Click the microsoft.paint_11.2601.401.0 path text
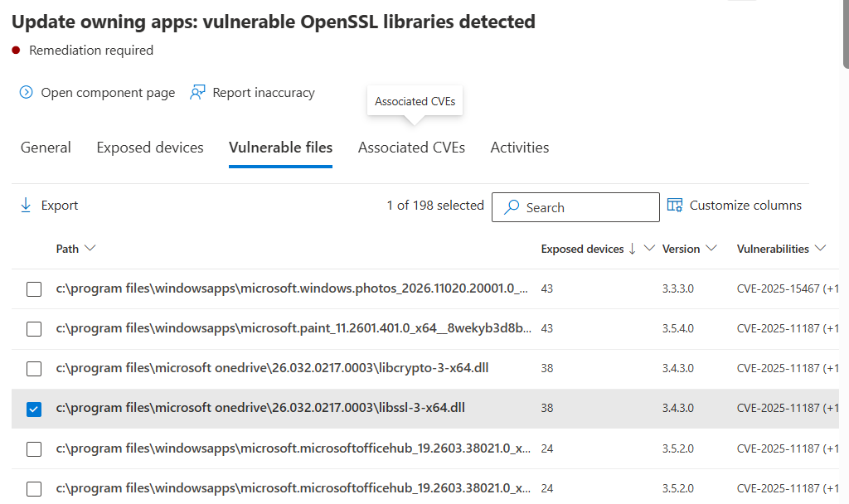The image size is (849, 504). [294, 328]
